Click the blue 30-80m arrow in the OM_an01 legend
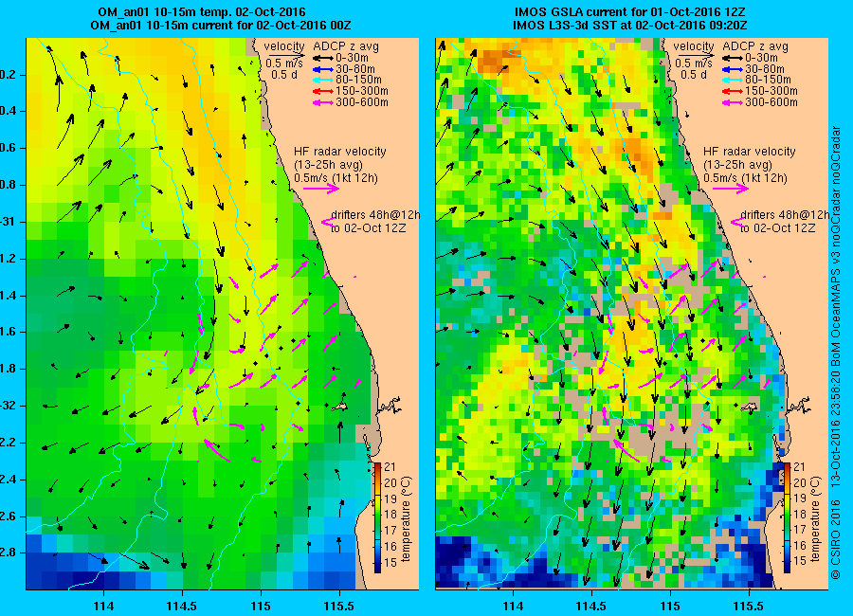 click(x=322, y=69)
